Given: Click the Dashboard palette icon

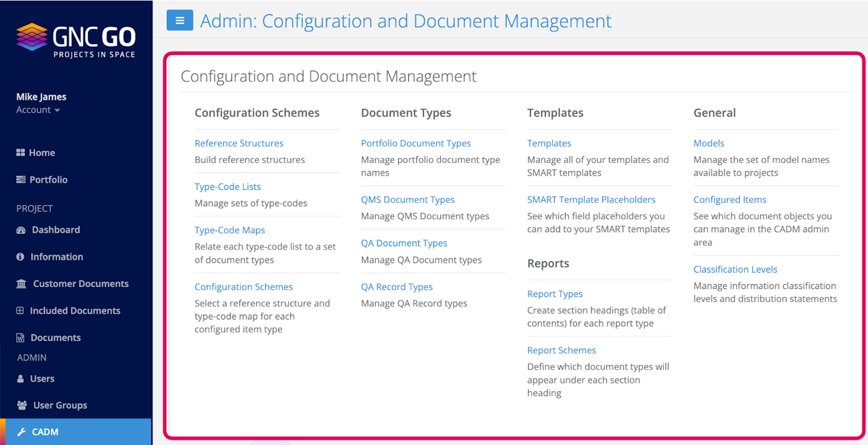Looking at the screenshot, I should point(21,230).
